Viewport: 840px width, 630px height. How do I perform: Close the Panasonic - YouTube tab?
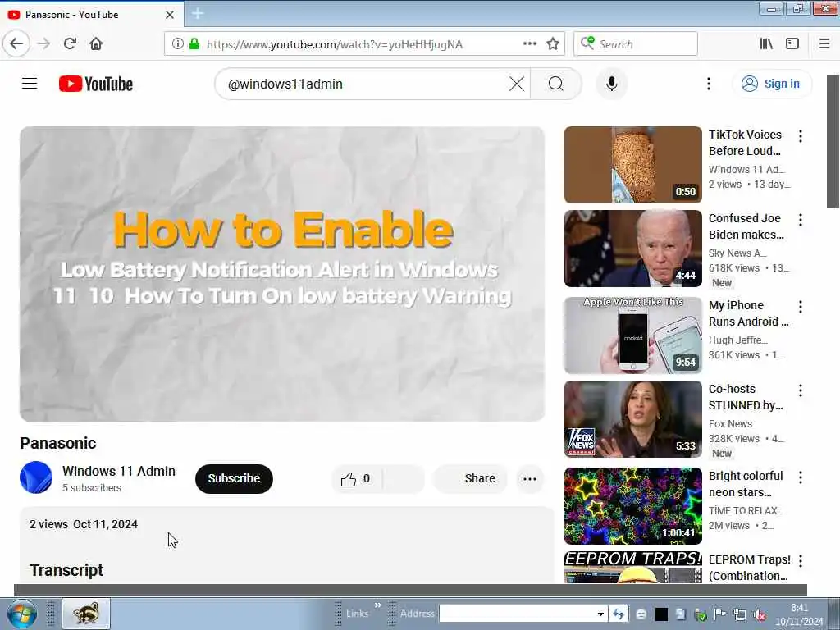point(170,15)
